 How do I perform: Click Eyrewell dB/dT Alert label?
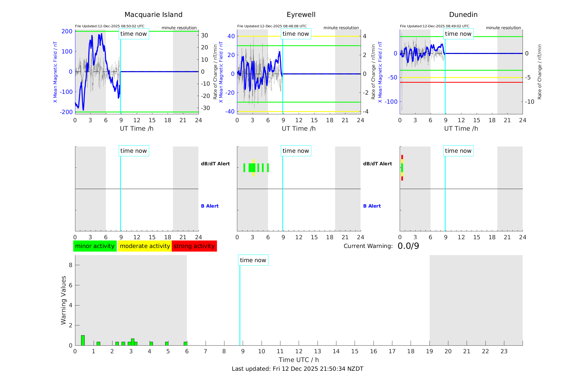(x=377, y=164)
